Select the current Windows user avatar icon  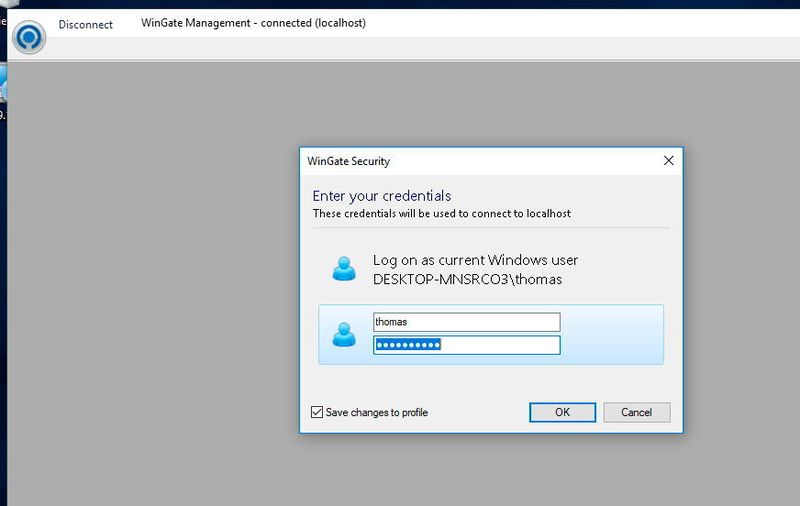pyautogui.click(x=344, y=269)
